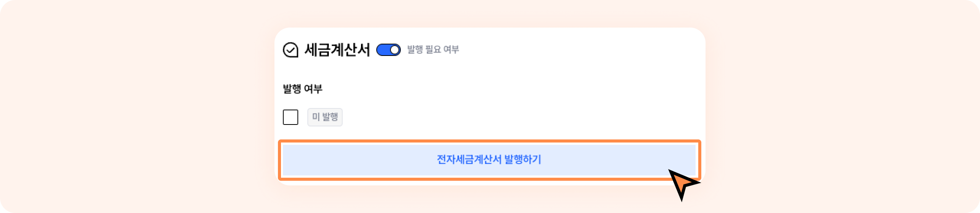Issue the electronic tax invoice

click(x=489, y=160)
